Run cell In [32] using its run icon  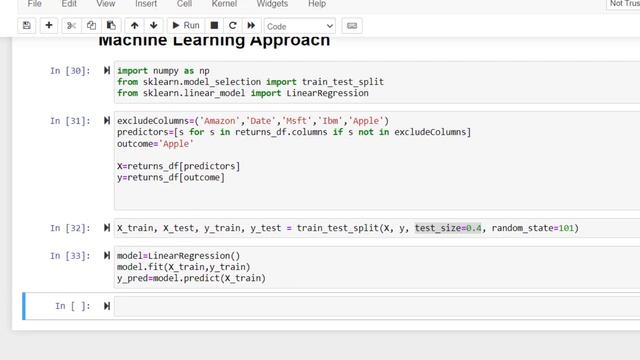(107, 228)
